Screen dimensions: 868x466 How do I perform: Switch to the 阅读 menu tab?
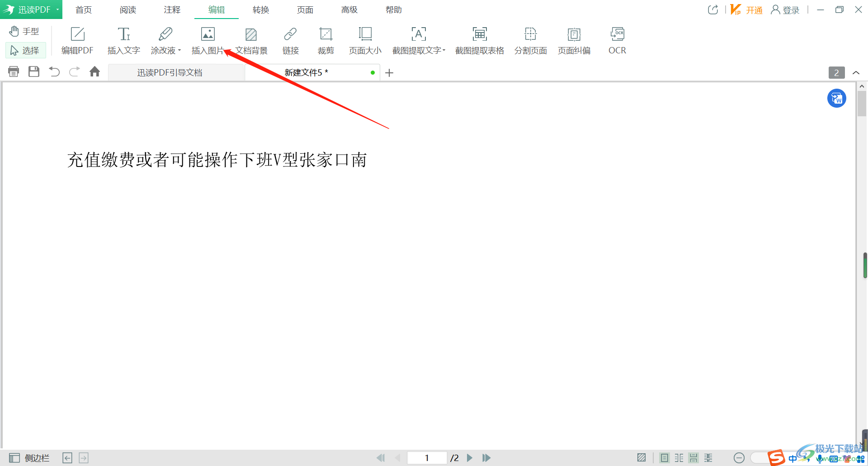click(128, 10)
